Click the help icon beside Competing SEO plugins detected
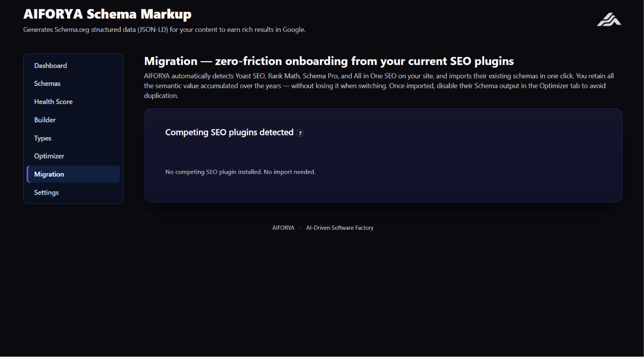Image resolution: width=644 pixels, height=357 pixels. 300,133
